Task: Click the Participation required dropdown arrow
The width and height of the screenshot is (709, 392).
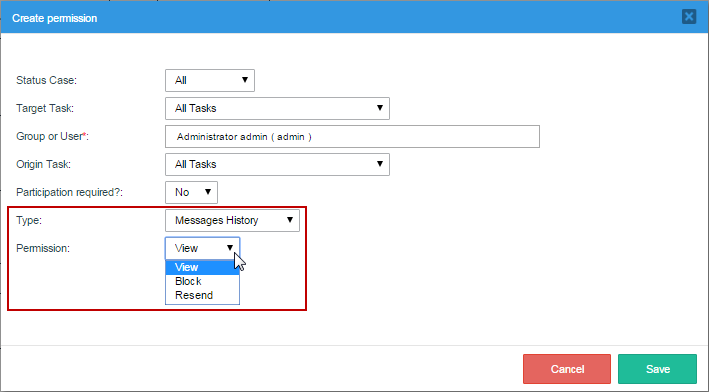Action: (x=208, y=192)
